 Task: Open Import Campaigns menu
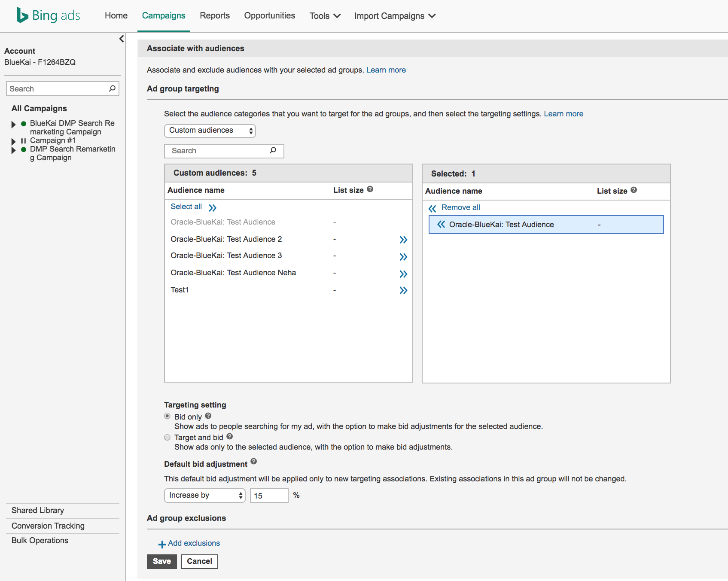pos(394,16)
